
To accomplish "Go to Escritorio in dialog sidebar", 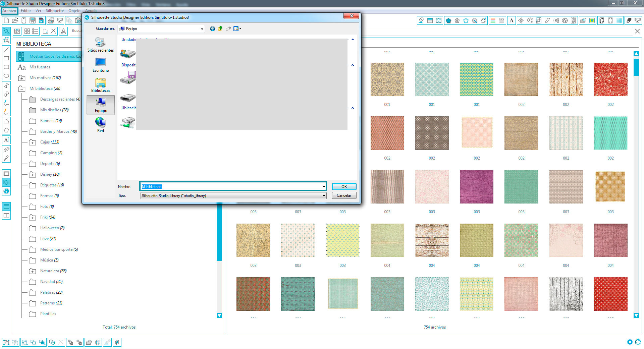I will (x=101, y=65).
